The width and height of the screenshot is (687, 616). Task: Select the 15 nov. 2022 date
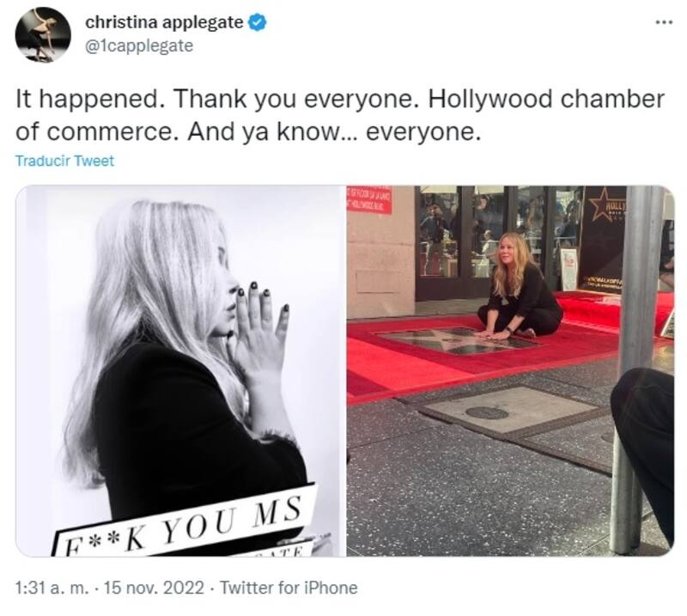tap(155, 588)
